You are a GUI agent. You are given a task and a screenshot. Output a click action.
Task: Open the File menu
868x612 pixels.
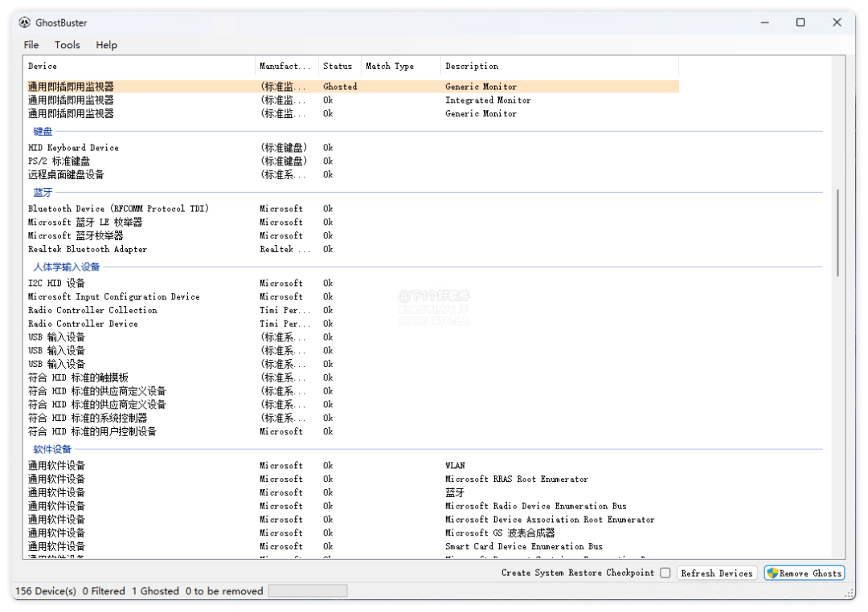click(x=31, y=45)
